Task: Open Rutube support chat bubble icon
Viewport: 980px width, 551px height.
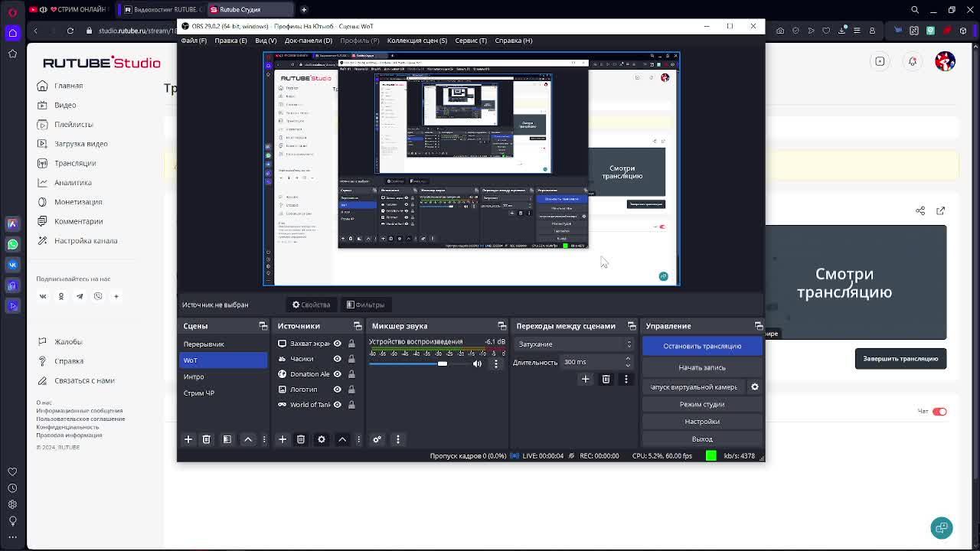Action: coord(942,528)
